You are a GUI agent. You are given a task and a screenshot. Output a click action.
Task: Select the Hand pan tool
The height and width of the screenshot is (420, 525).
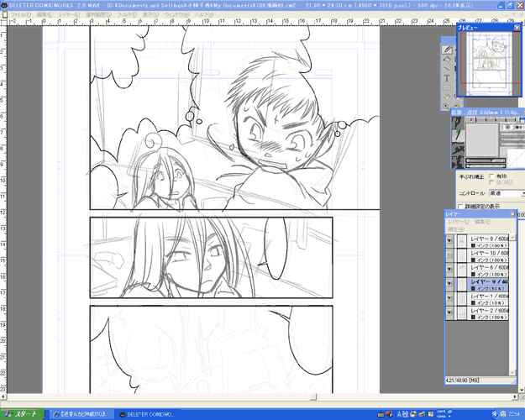tap(447, 97)
